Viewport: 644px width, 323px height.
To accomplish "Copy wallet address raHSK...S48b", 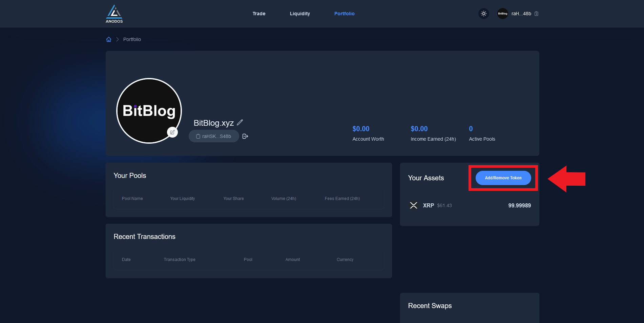I will (x=214, y=136).
